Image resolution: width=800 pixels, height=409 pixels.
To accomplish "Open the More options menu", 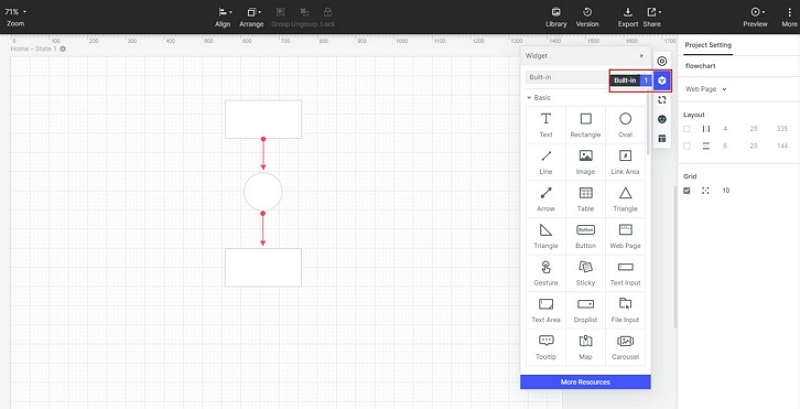I will pos(789,17).
